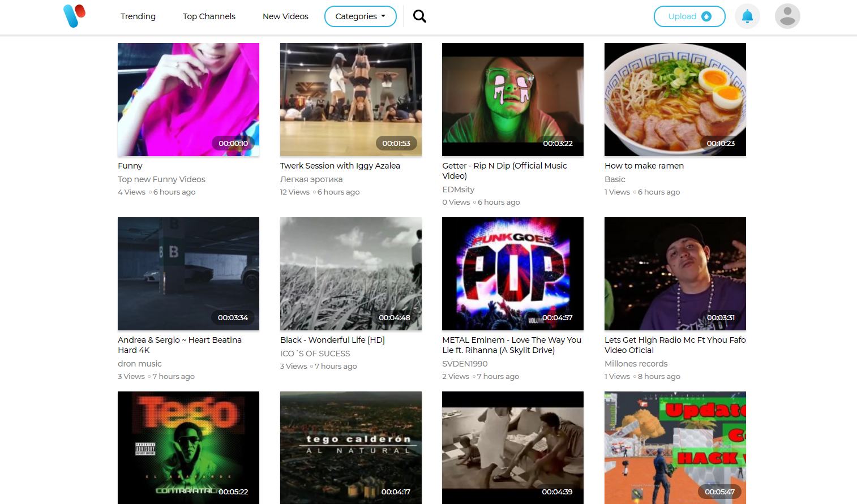Open ramen bowl video thumbnail

[x=675, y=100]
